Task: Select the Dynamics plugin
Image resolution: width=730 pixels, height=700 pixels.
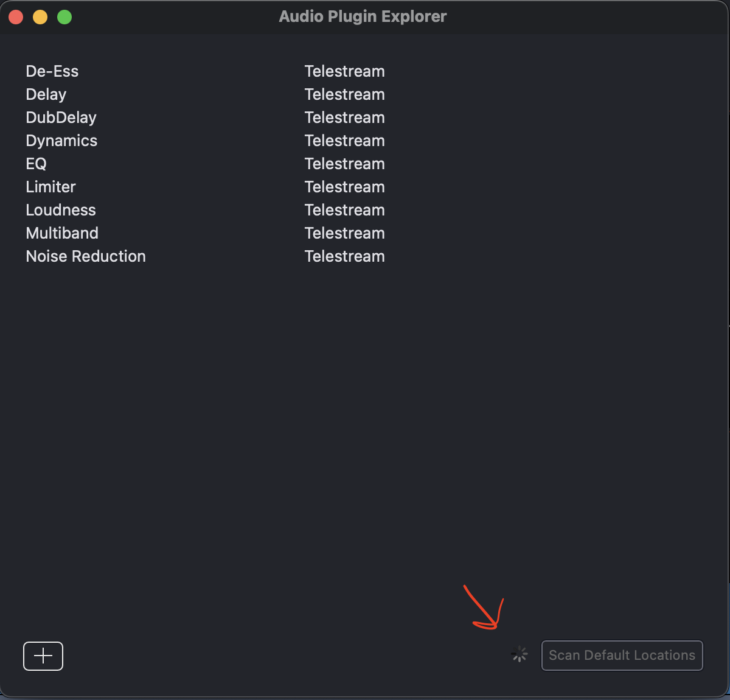Action: 61,141
